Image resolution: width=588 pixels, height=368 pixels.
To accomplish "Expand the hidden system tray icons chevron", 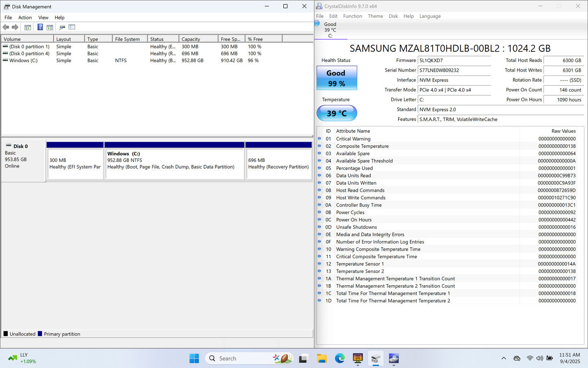I will coord(503,358).
